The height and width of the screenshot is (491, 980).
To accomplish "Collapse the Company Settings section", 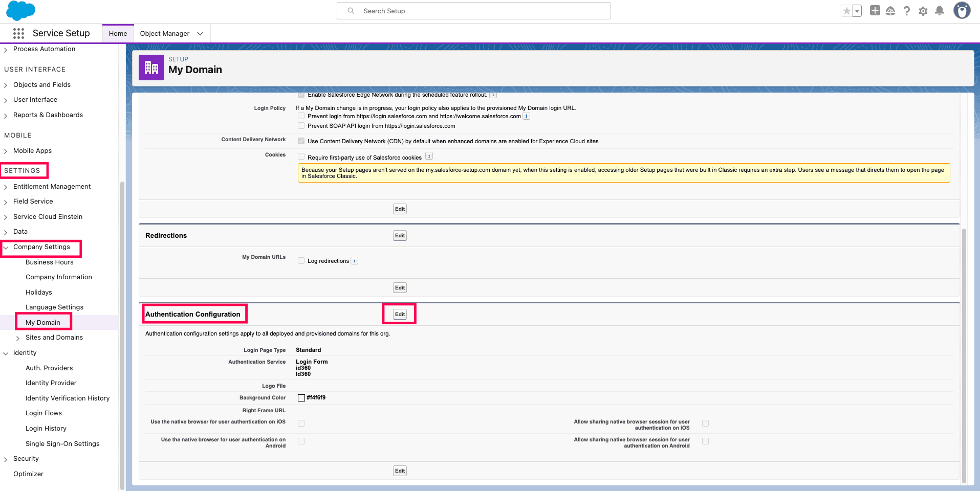I will click(6, 247).
